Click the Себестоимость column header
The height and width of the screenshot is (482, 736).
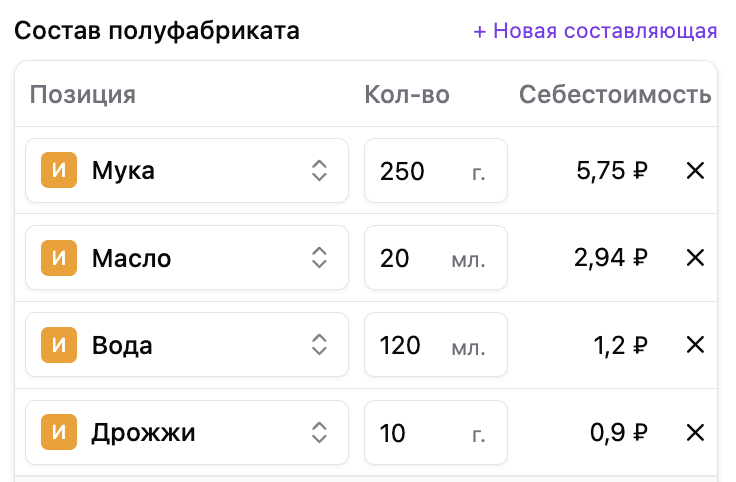coord(615,94)
